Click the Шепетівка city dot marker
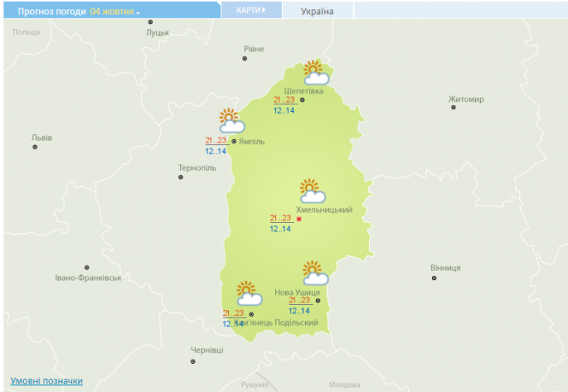 302,100
